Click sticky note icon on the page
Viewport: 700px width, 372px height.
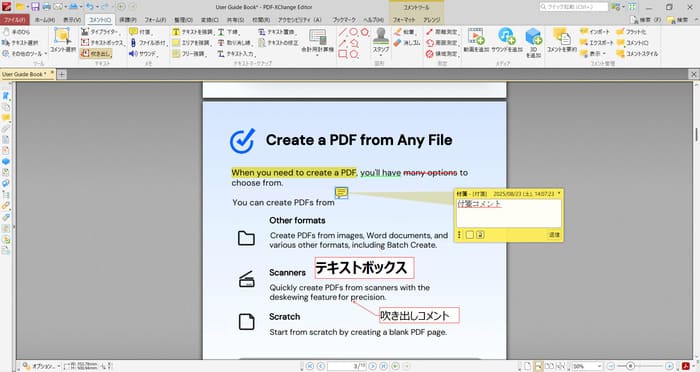342,193
